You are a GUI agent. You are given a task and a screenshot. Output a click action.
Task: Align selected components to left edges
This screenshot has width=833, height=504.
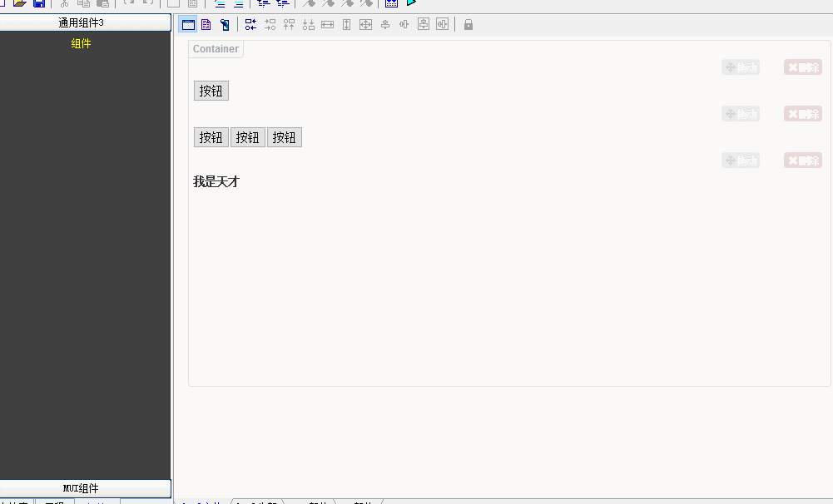pos(250,24)
